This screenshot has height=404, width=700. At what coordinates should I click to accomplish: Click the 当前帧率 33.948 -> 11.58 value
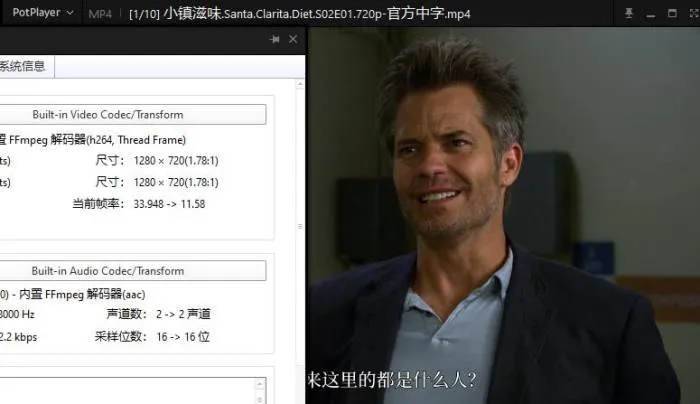(x=169, y=204)
